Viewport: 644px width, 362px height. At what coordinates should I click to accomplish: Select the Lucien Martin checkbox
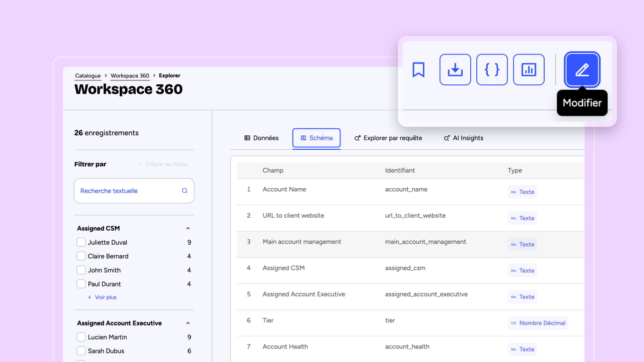[81, 337]
